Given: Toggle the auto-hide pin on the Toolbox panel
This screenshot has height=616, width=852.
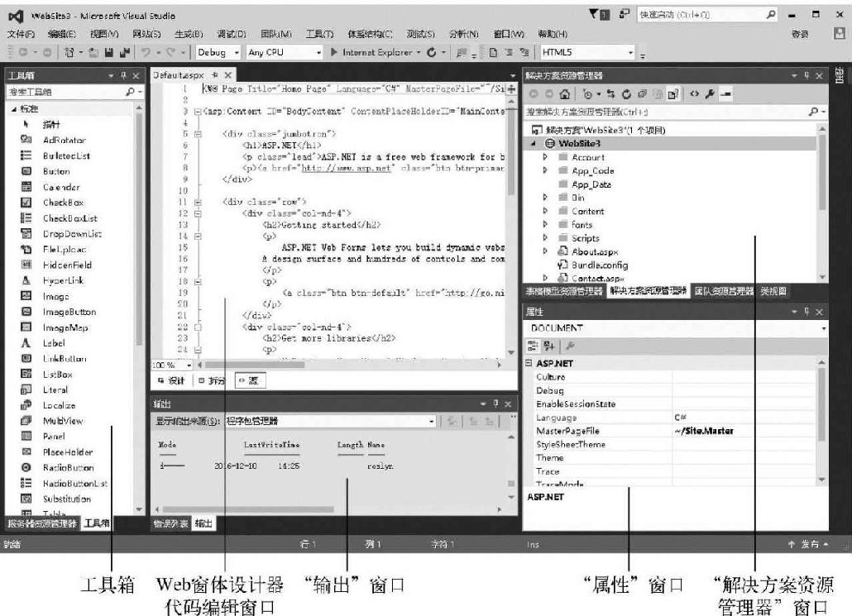Looking at the screenshot, I should click(x=123, y=75).
